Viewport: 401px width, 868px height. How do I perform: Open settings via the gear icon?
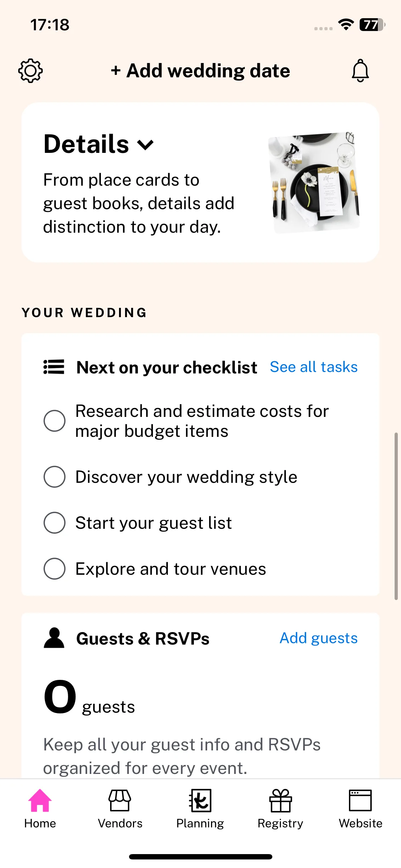coord(30,71)
